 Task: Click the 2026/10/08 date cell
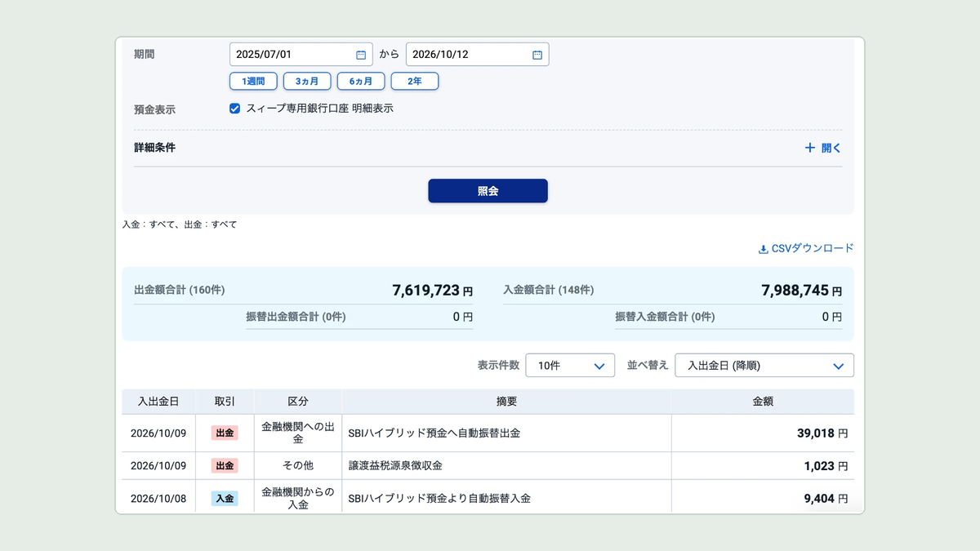[158, 498]
